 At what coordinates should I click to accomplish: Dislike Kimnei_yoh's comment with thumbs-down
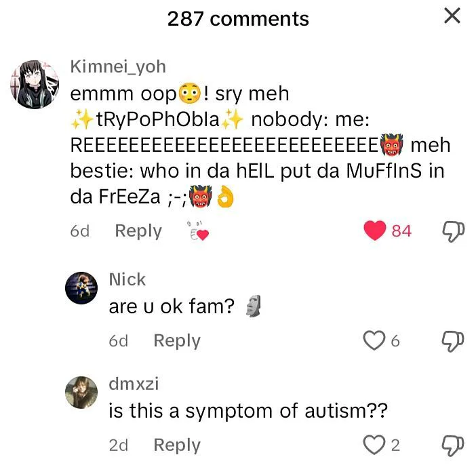click(x=453, y=231)
